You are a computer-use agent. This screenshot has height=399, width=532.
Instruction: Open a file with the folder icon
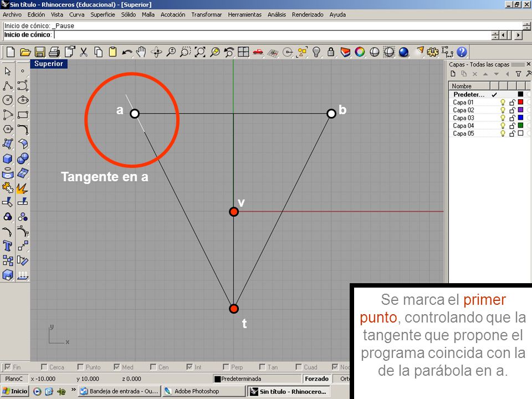tap(25, 52)
